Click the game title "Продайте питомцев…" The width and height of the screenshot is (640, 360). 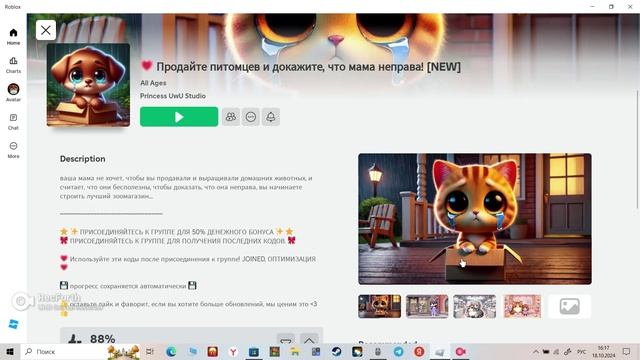[309, 67]
